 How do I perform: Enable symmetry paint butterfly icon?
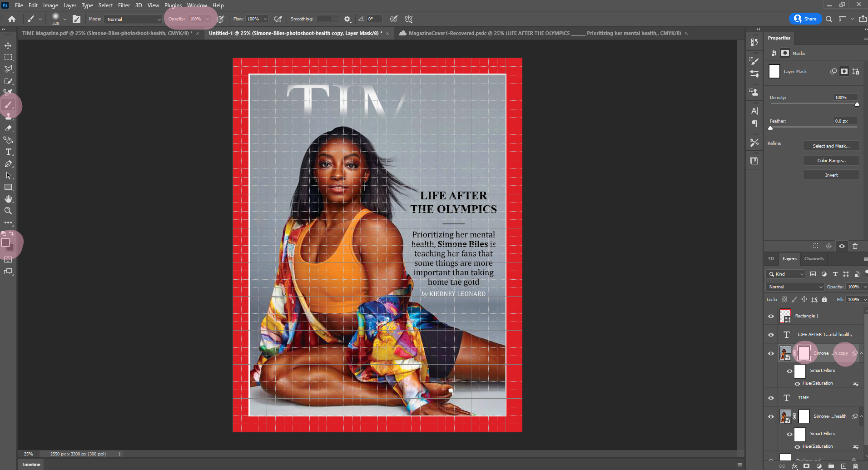409,19
